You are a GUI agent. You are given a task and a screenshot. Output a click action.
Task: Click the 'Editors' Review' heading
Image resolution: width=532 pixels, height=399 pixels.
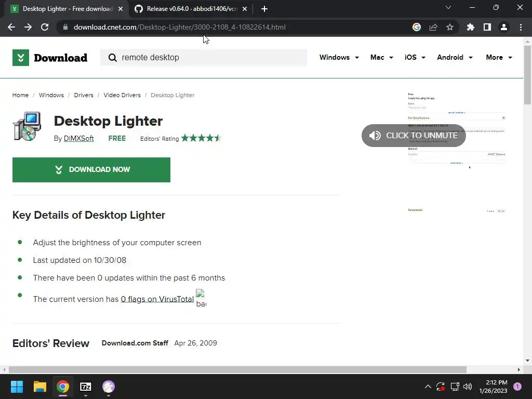[x=51, y=343]
